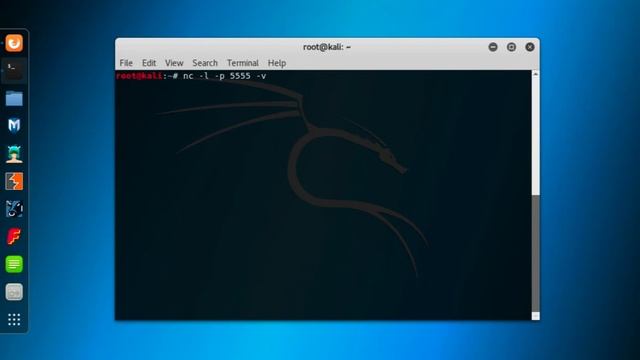
Task: Click the scrollbar down arrow
Action: click(x=536, y=316)
